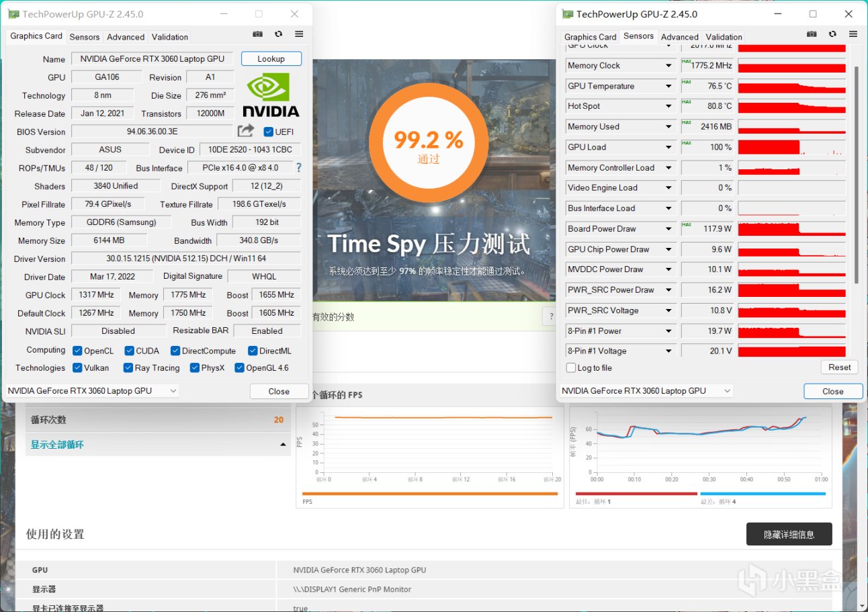868x612 pixels.
Task: Click the Sensors window vertical scrollbar
Action: pyautogui.click(x=856, y=175)
